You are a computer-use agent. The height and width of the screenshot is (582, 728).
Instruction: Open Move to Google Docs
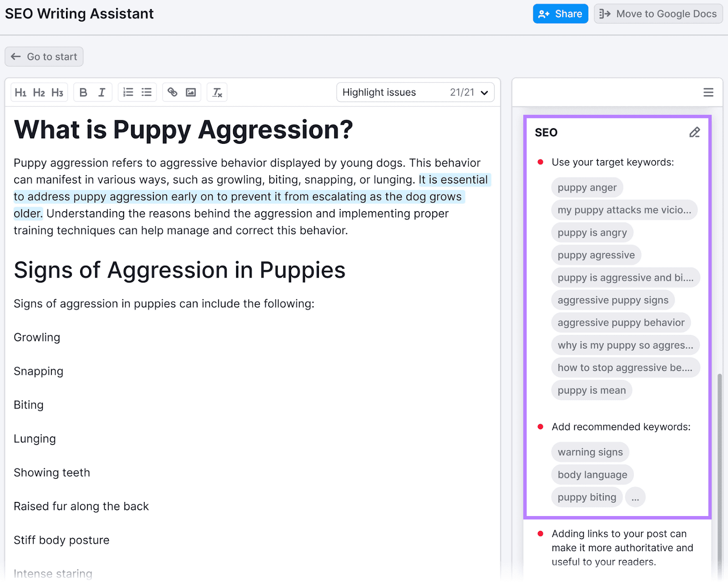[x=658, y=13]
